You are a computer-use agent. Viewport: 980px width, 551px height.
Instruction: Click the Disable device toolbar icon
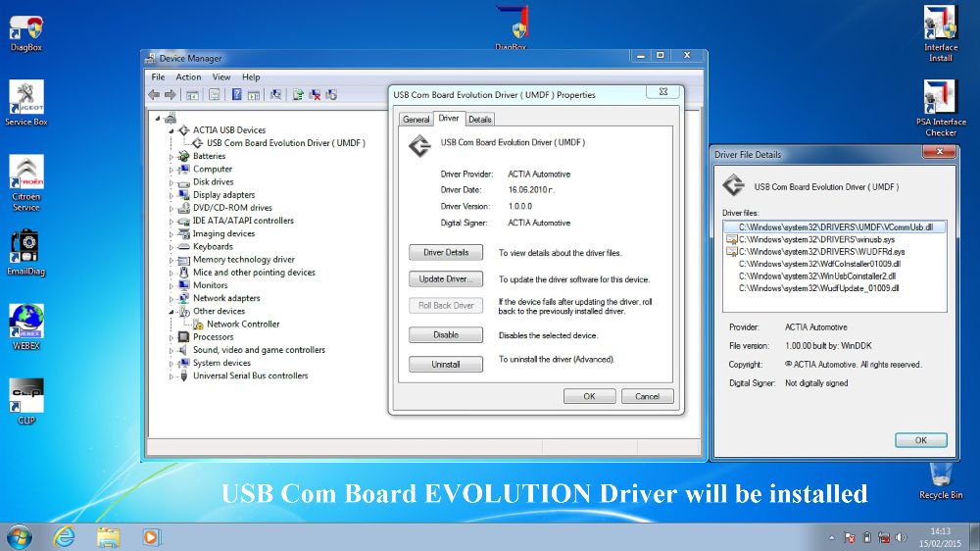[x=331, y=95]
